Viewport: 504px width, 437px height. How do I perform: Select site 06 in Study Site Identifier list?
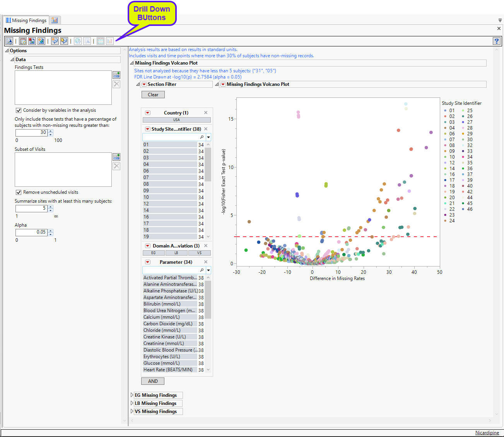point(170,171)
